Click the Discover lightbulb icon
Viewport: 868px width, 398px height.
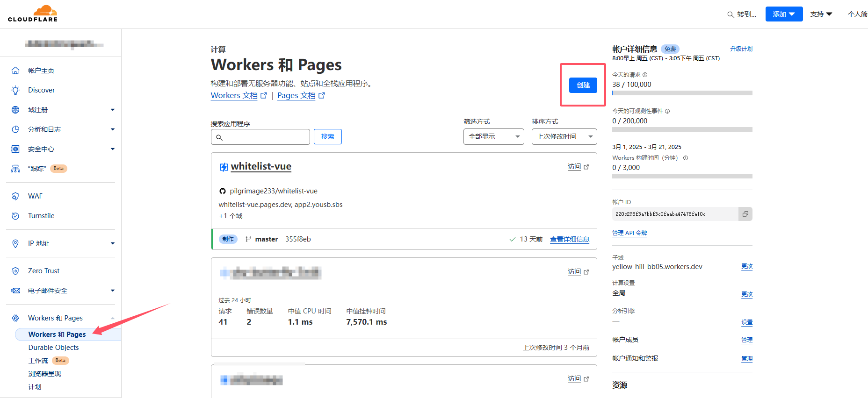pyautogui.click(x=15, y=90)
